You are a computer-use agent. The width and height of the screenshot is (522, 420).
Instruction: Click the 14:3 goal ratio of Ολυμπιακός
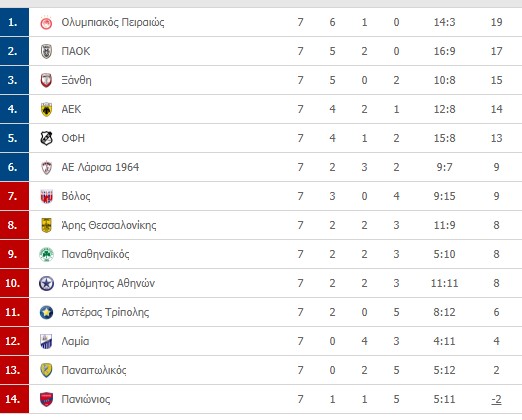[x=444, y=22]
